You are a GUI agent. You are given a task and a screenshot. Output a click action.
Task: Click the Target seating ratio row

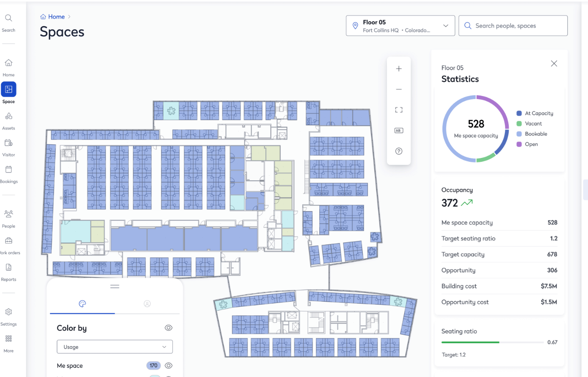pos(499,238)
